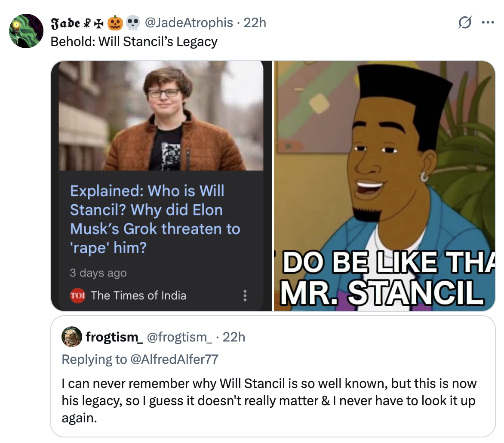Click '3 days ago' on the news card
The width and height of the screenshot is (504, 443).
98,273
